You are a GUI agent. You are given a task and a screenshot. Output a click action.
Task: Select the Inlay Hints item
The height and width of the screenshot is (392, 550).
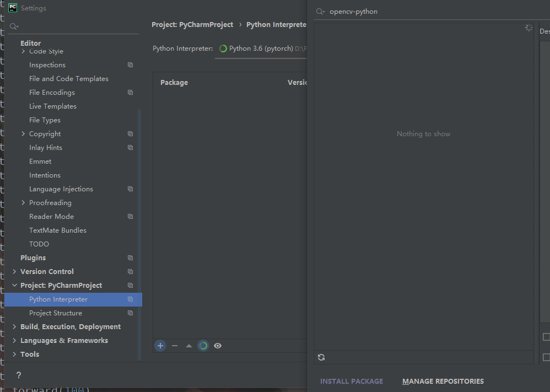point(46,147)
